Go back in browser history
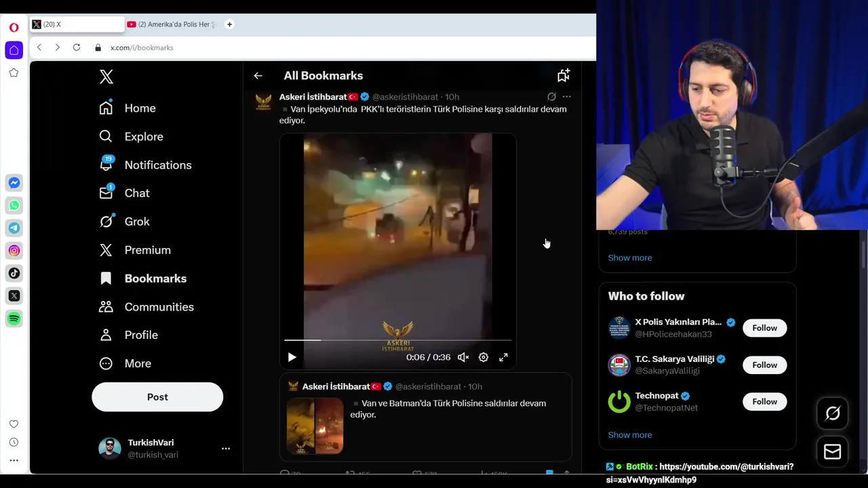This screenshot has width=868, height=488. pyautogui.click(x=39, y=47)
